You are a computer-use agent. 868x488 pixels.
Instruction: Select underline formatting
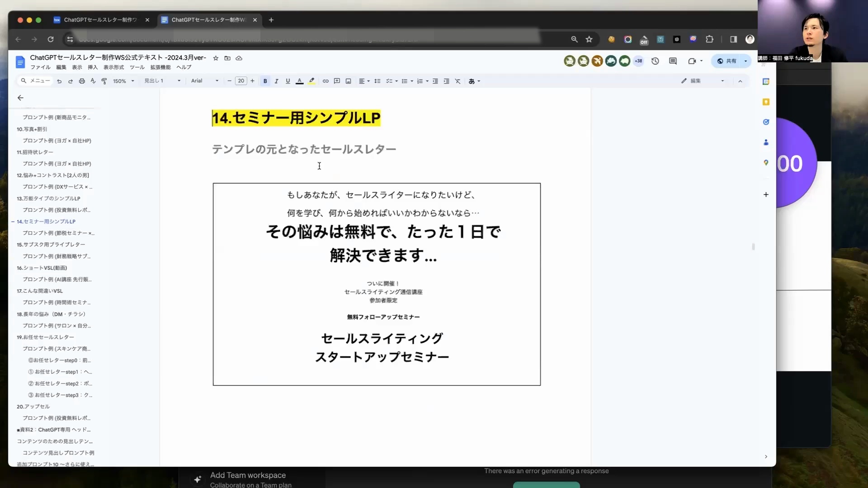(288, 81)
